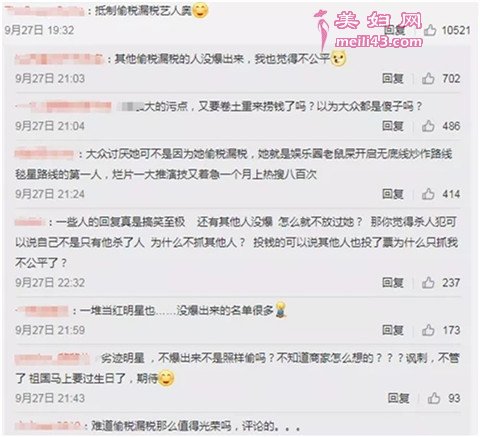Viewport: 480px width, 437px height.
Task: Open username of the last visible commenter
Action: click(x=49, y=426)
